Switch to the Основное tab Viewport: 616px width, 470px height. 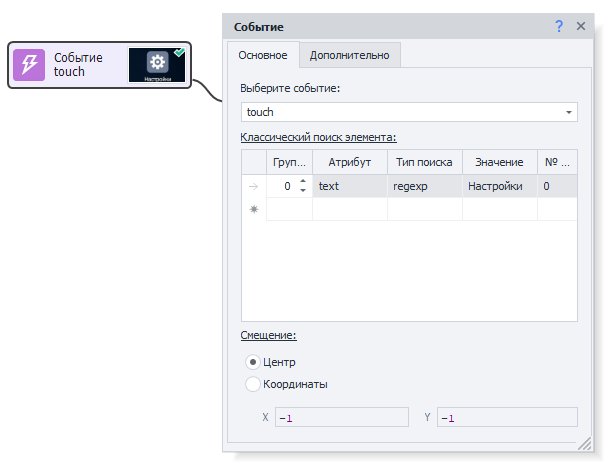(262, 55)
